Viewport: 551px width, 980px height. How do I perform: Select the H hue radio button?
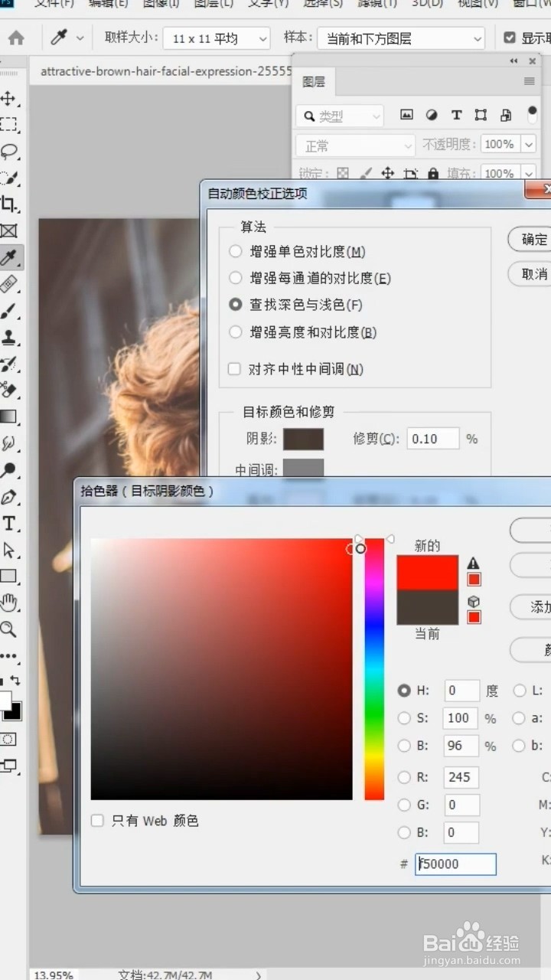(404, 691)
